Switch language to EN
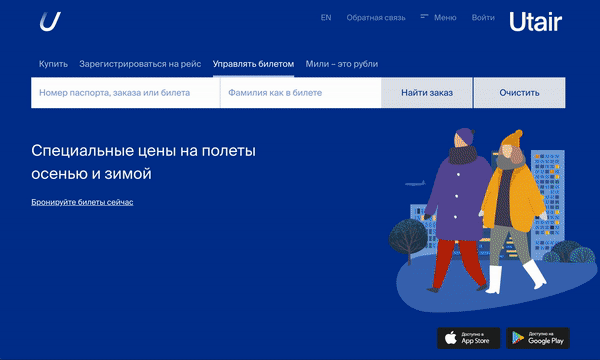This screenshot has width=600, height=360. pyautogui.click(x=326, y=18)
